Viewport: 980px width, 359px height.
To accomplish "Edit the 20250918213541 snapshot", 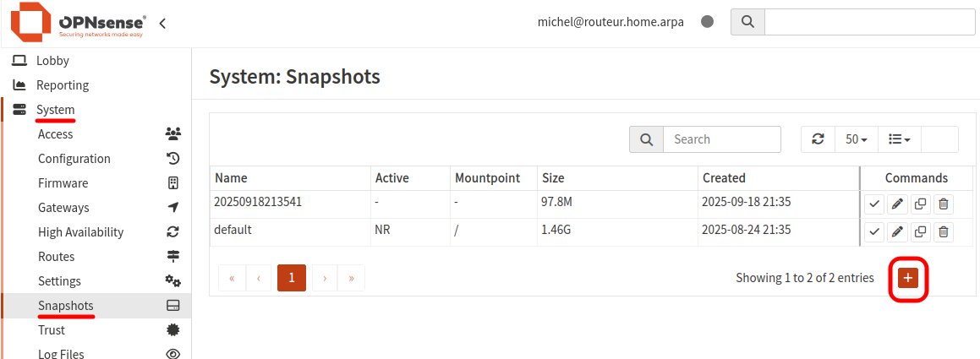I will click(x=898, y=204).
